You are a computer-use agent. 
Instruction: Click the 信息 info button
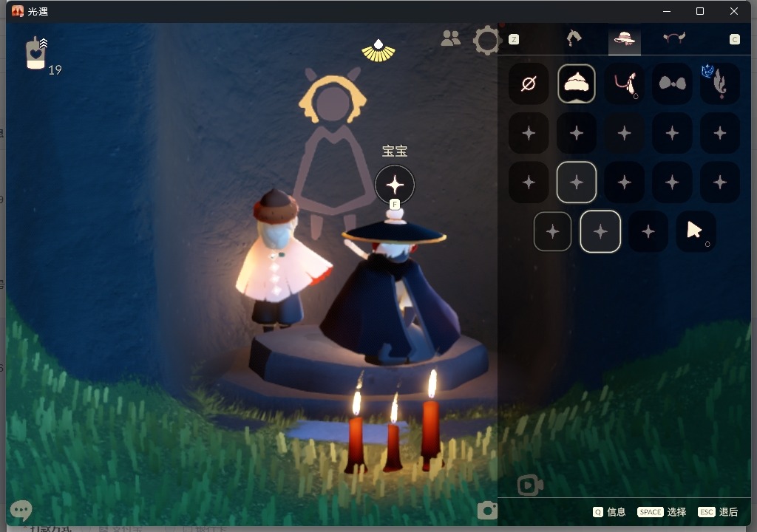point(609,512)
